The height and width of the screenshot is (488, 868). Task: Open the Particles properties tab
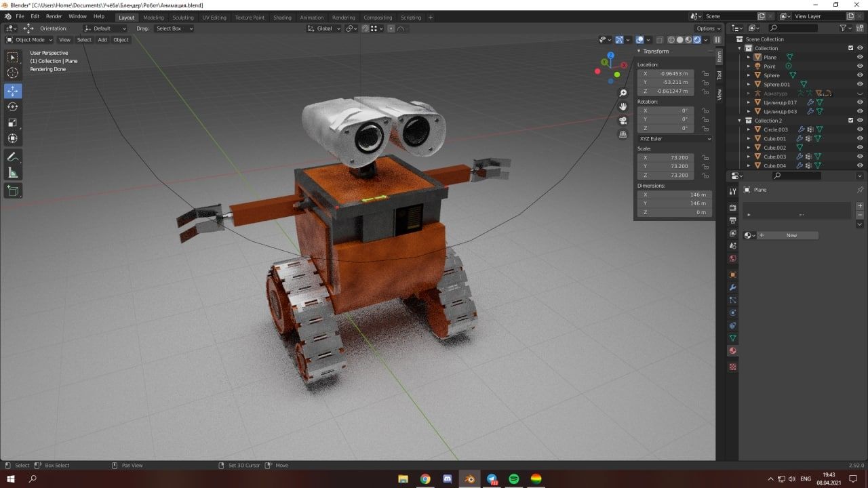pos(732,300)
